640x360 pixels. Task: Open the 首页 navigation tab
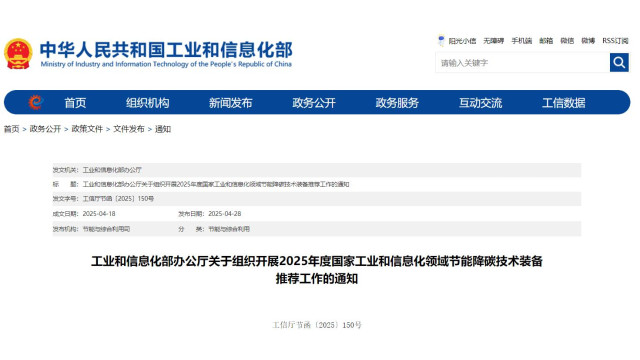coord(75,103)
